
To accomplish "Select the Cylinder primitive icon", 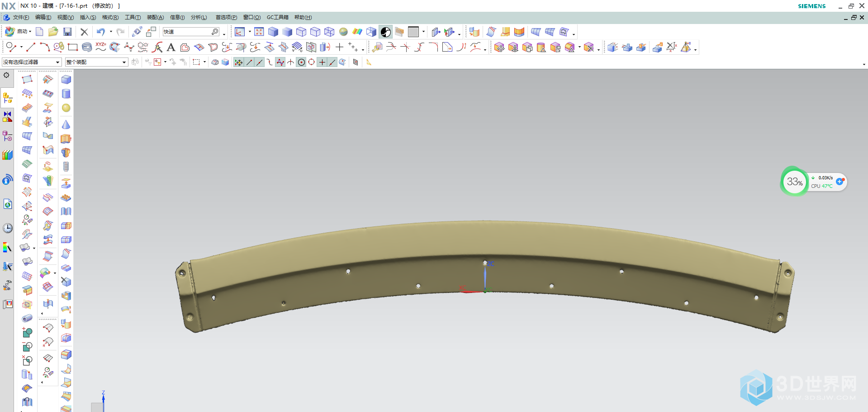I will (x=66, y=94).
